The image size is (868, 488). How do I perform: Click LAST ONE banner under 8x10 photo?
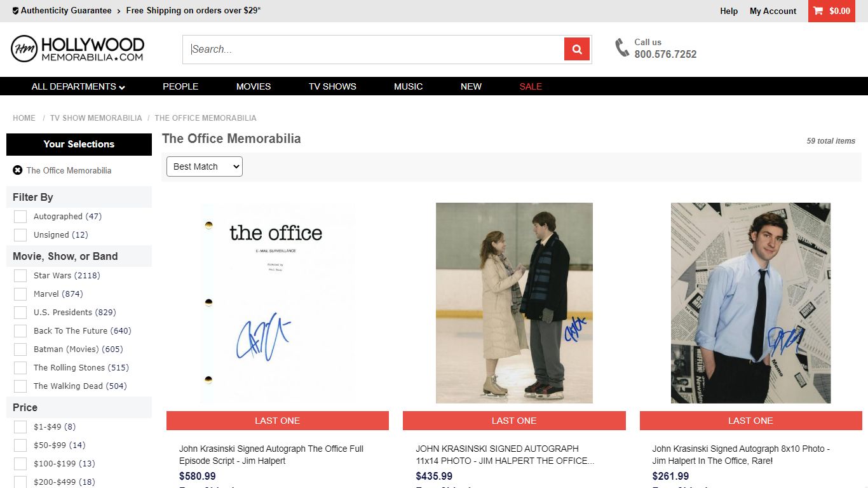tap(750, 421)
